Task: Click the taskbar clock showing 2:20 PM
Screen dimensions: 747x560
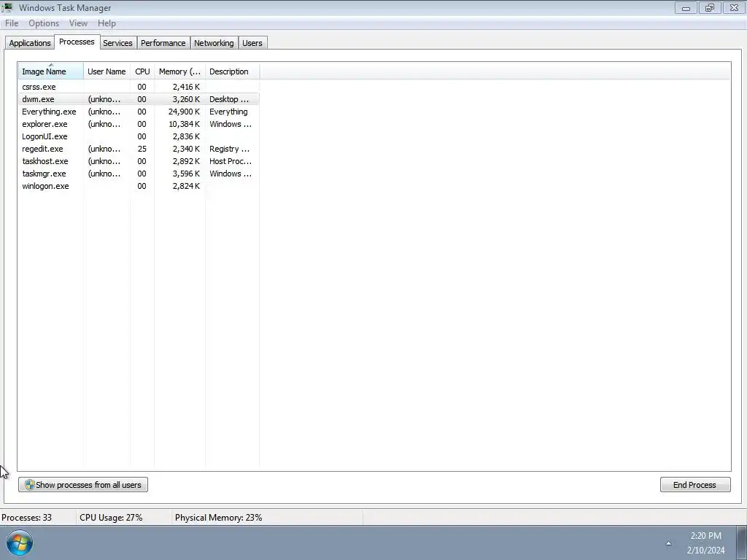Action: [x=705, y=542]
